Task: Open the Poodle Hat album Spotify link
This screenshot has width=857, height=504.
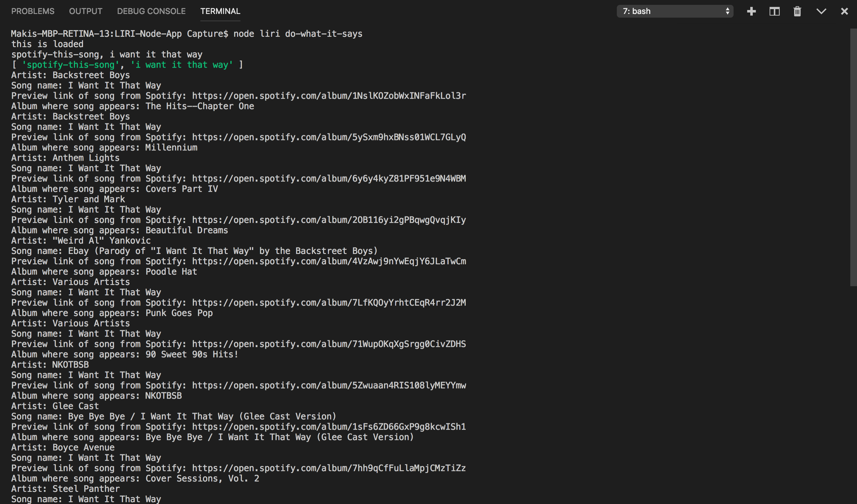Action: 329,261
